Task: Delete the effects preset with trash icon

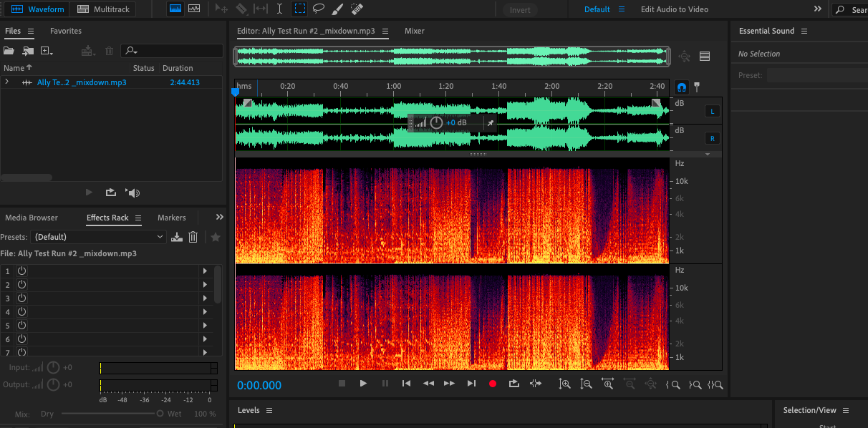Action: coord(193,237)
